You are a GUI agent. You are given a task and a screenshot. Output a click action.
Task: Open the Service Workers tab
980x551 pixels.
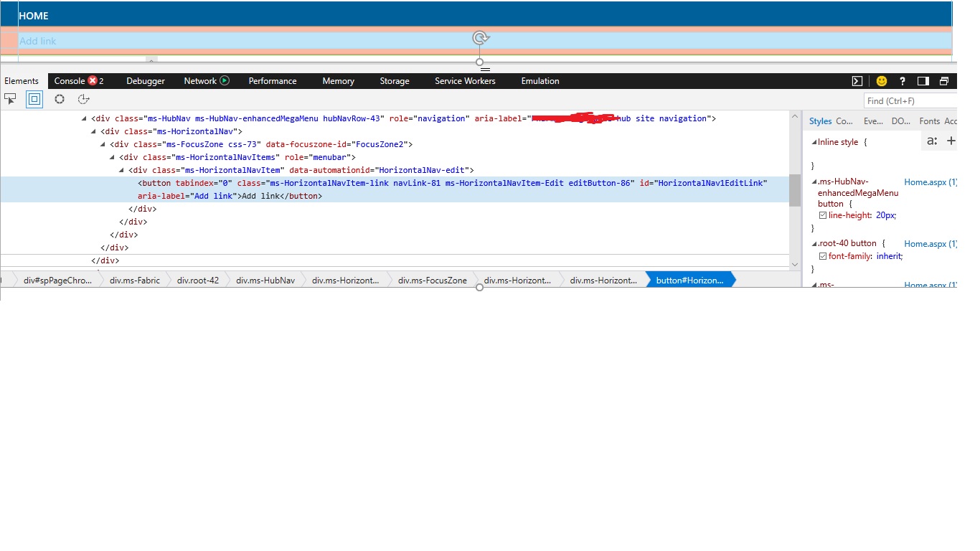[465, 81]
